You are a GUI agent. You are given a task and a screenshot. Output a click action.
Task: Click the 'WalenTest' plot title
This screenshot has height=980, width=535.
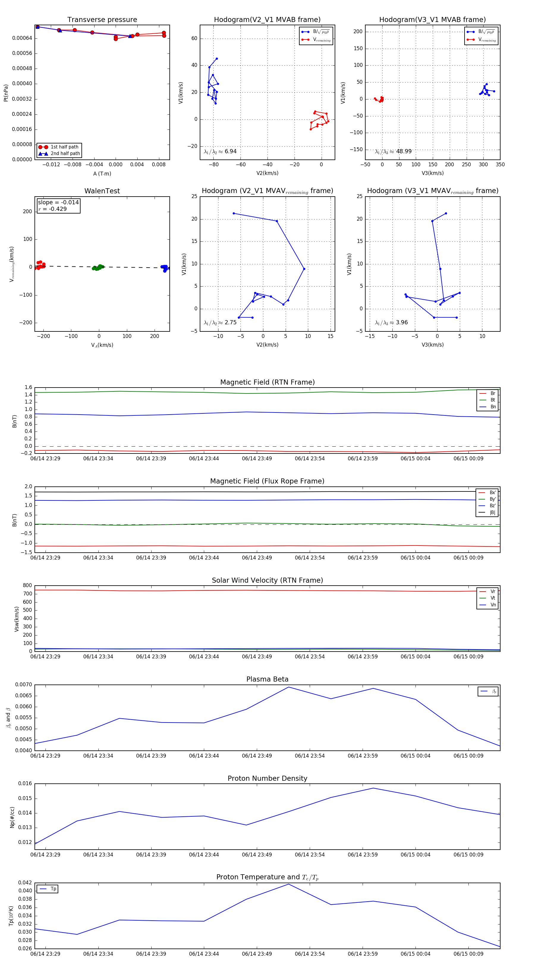pyautogui.click(x=102, y=191)
